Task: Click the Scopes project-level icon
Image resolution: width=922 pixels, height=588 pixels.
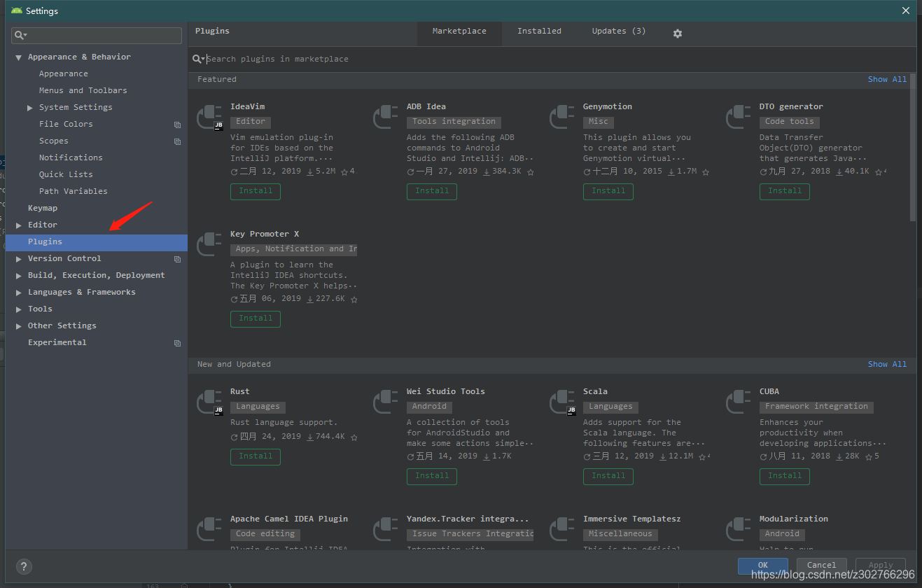Action: coord(177,141)
